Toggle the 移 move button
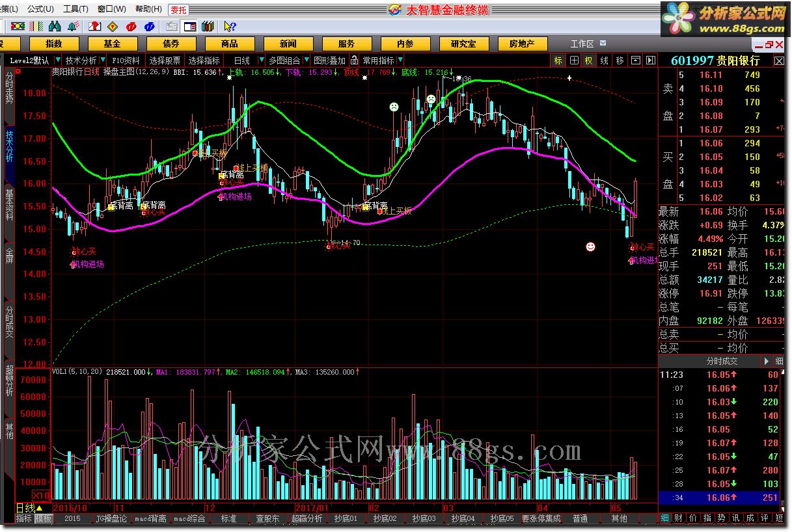792x532 pixels. (x=620, y=60)
